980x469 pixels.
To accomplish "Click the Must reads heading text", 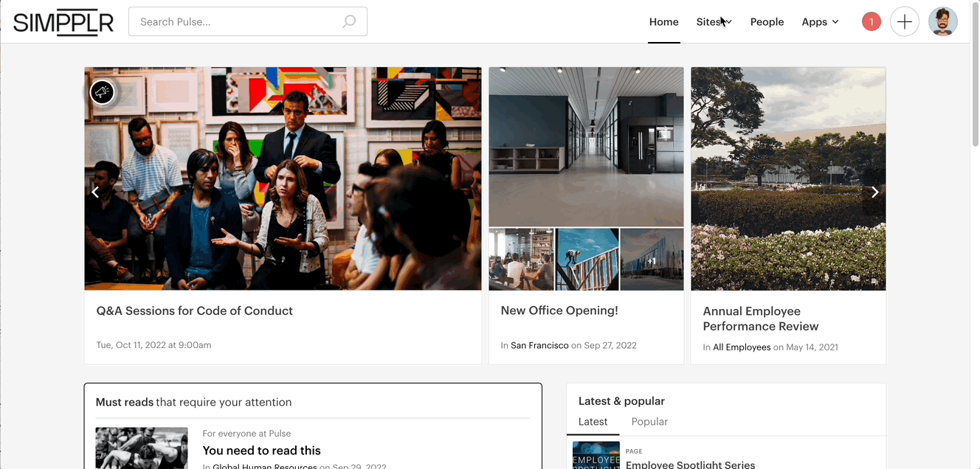I will 193,403.
